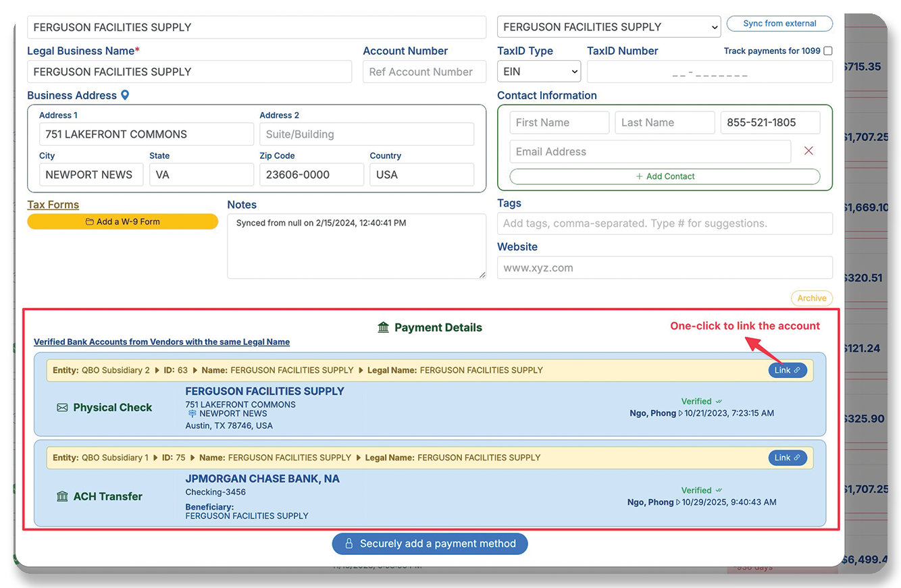Link the QBO Subsidiary 1 account
The height and width of the screenshot is (588, 901).
click(788, 458)
